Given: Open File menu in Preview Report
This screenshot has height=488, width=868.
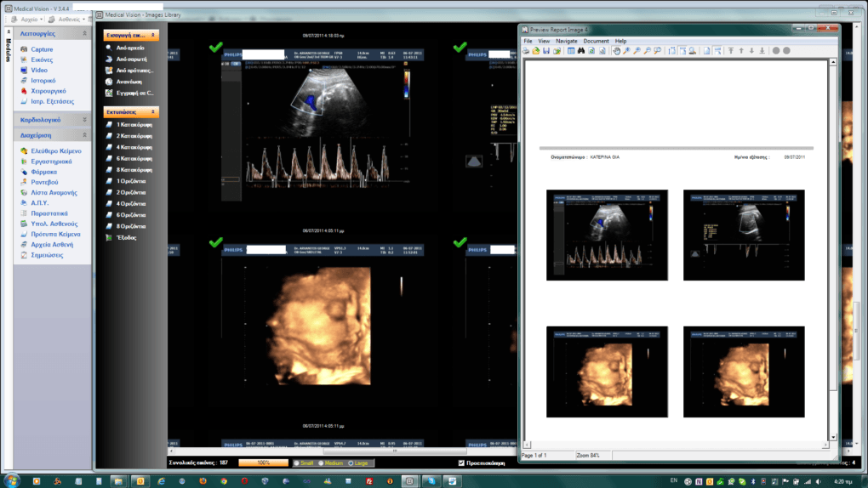Looking at the screenshot, I should (528, 41).
